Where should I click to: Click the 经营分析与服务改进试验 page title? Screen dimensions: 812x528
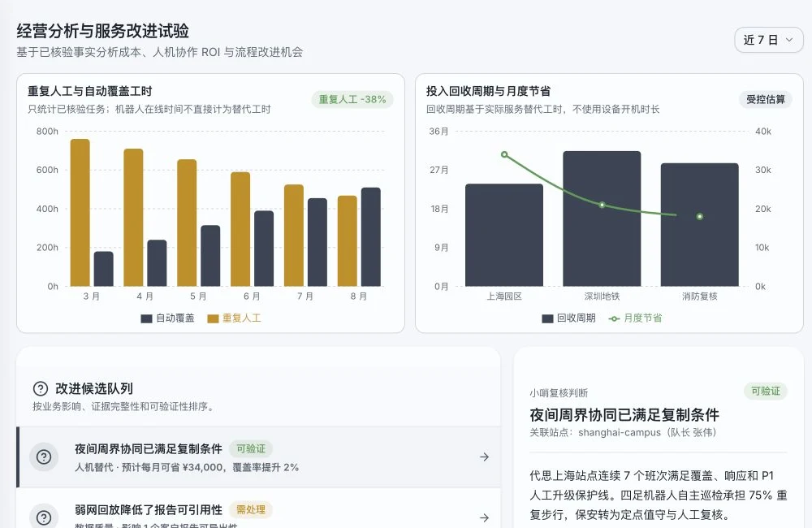pyautogui.click(x=102, y=31)
